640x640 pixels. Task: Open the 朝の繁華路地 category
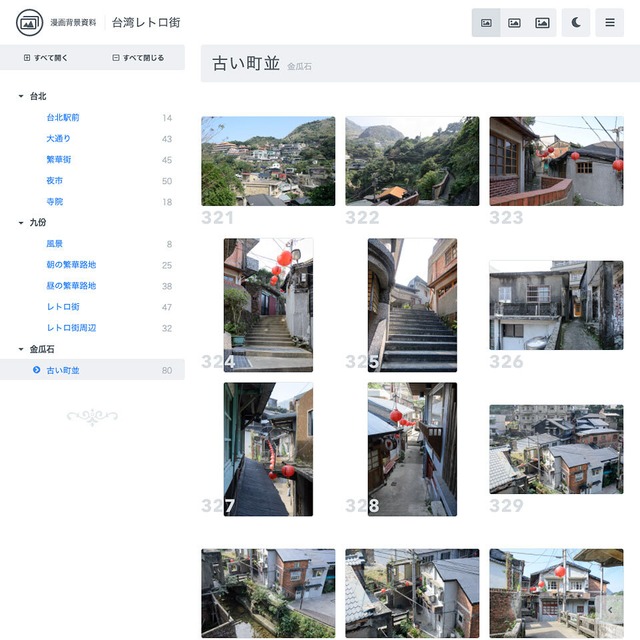(71, 265)
